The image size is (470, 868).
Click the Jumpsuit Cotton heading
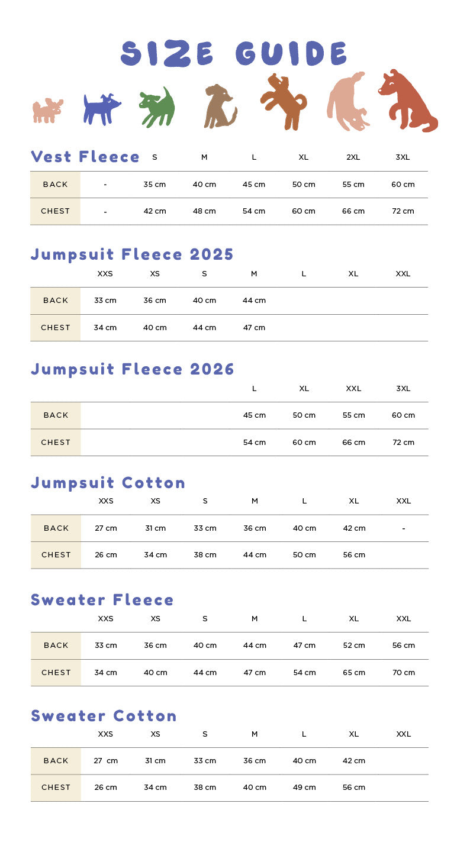pos(108,483)
